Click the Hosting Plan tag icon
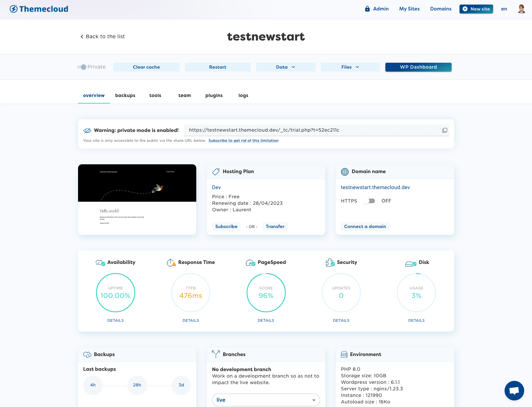 click(216, 171)
